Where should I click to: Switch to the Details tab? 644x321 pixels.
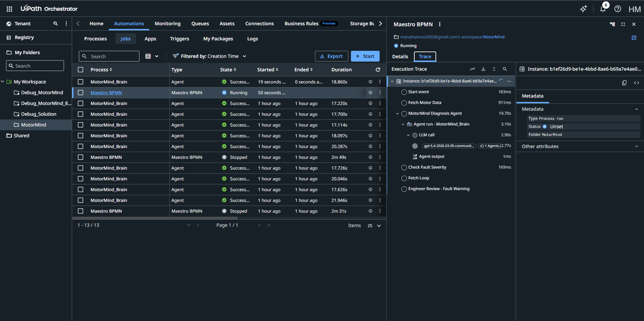click(x=400, y=57)
